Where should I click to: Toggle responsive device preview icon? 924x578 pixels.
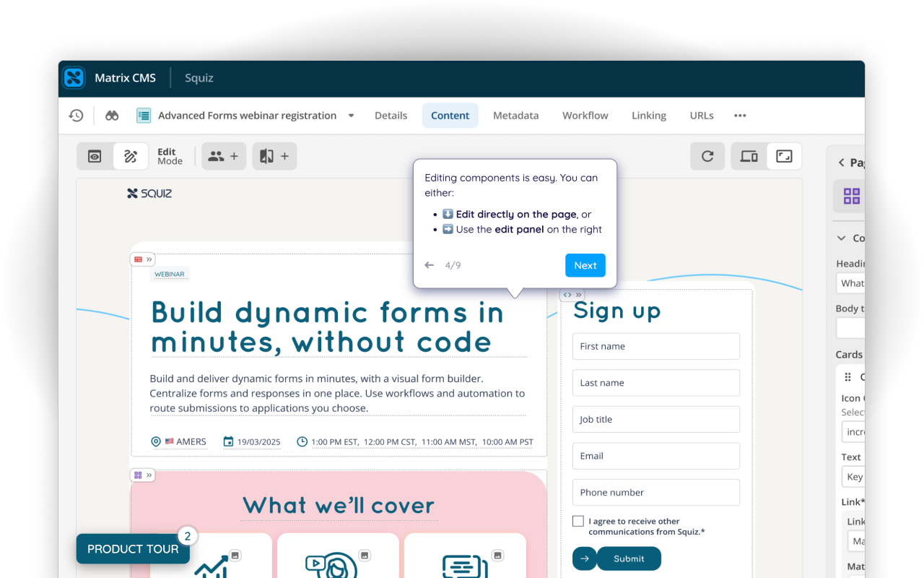coord(749,156)
